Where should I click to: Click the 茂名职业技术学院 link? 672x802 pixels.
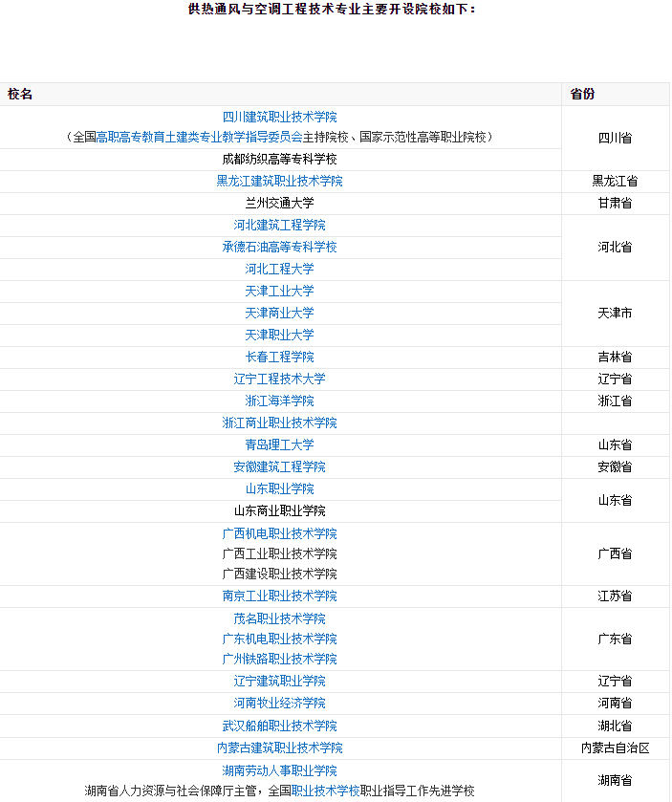click(279, 618)
